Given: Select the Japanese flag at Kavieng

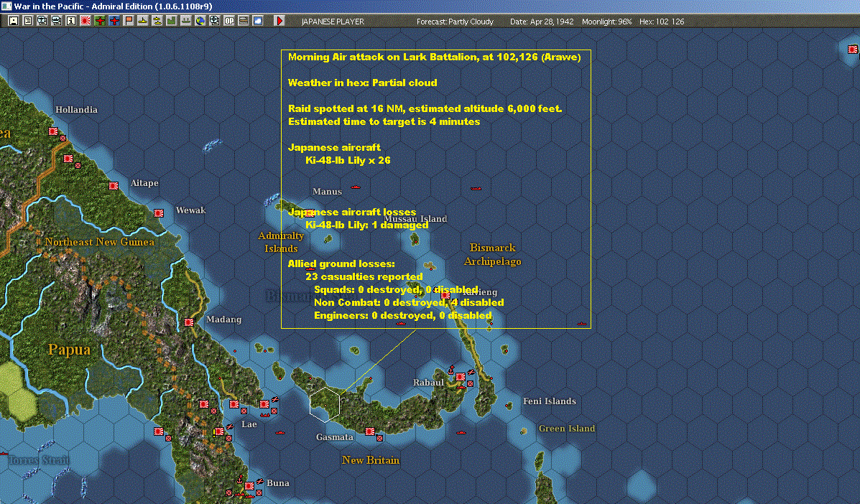Looking at the screenshot, I should click(x=445, y=295).
